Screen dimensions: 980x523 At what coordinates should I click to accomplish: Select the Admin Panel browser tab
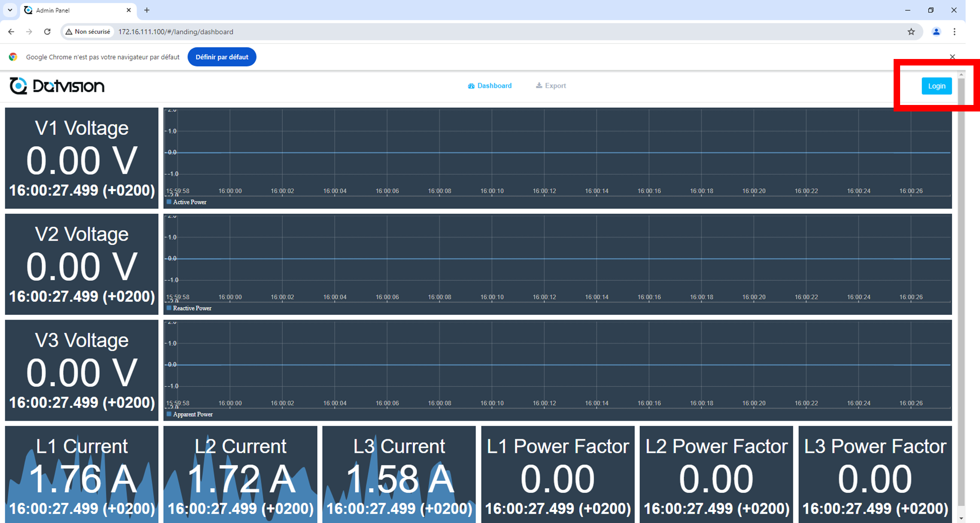[78, 10]
